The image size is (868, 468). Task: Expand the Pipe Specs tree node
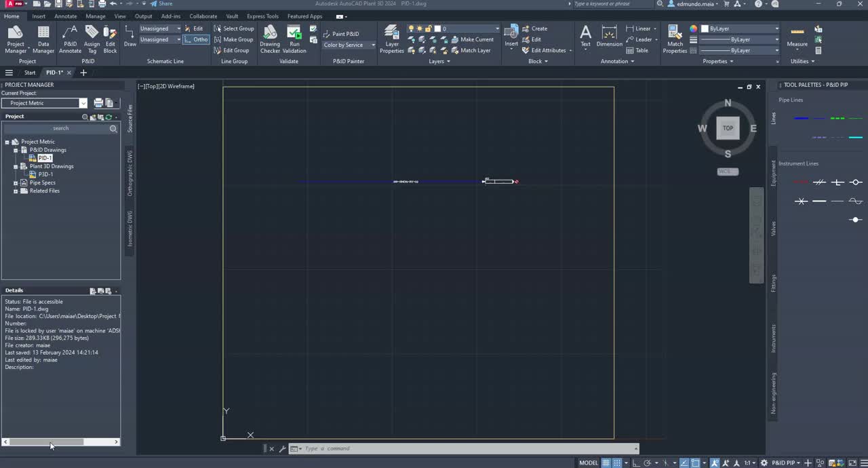click(15, 182)
